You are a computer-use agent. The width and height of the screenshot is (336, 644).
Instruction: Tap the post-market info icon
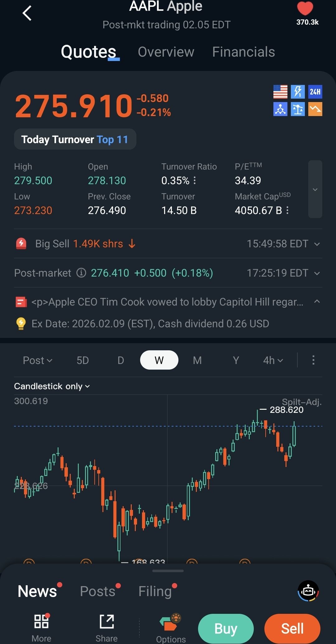[81, 273]
